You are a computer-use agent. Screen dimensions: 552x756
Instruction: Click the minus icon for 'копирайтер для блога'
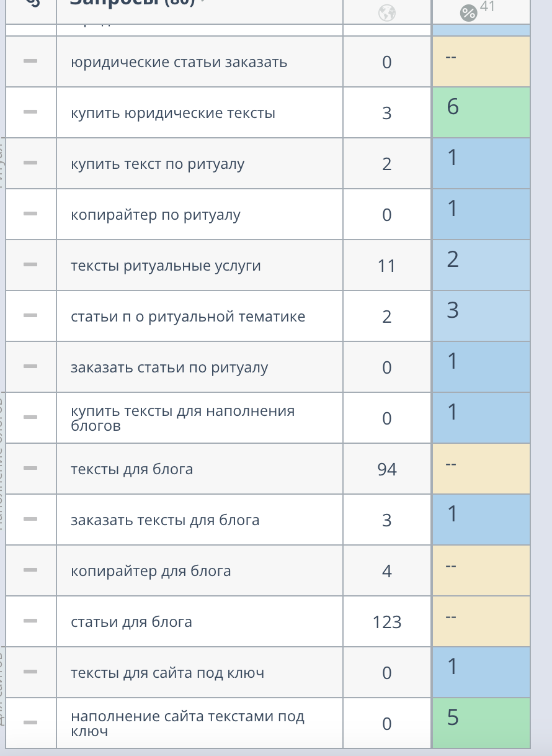tap(30, 570)
